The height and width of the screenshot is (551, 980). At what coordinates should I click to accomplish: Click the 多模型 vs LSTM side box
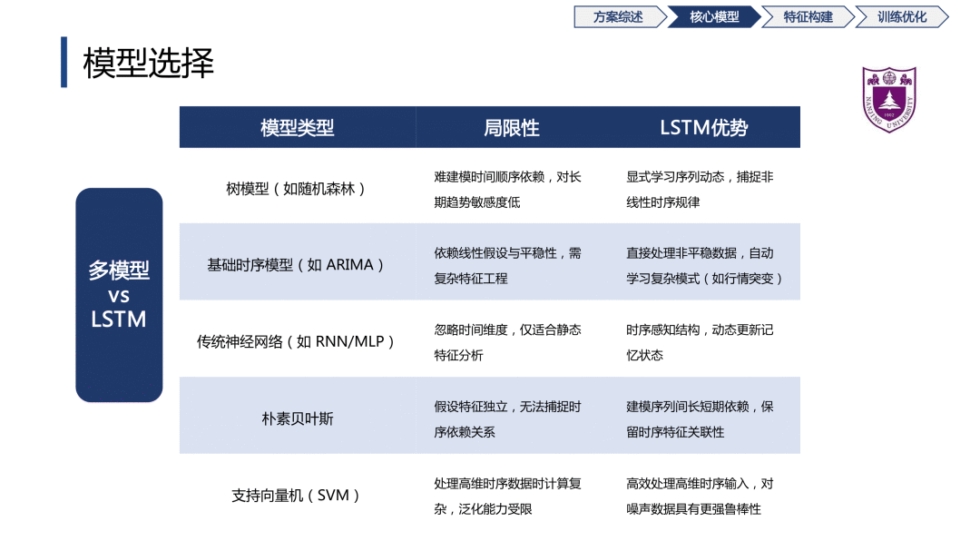pyautogui.click(x=119, y=295)
